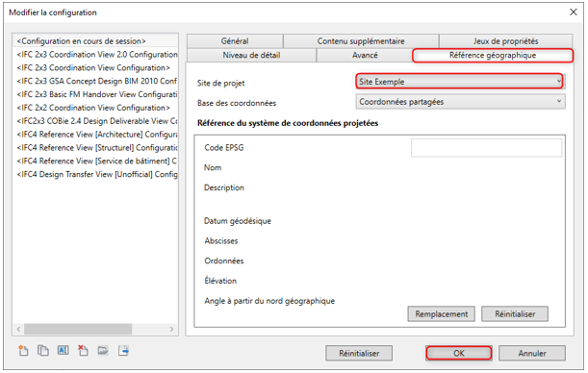This screenshot has height=373, width=588.
Task: Cancel with the Annuler button
Action: pyautogui.click(x=532, y=353)
